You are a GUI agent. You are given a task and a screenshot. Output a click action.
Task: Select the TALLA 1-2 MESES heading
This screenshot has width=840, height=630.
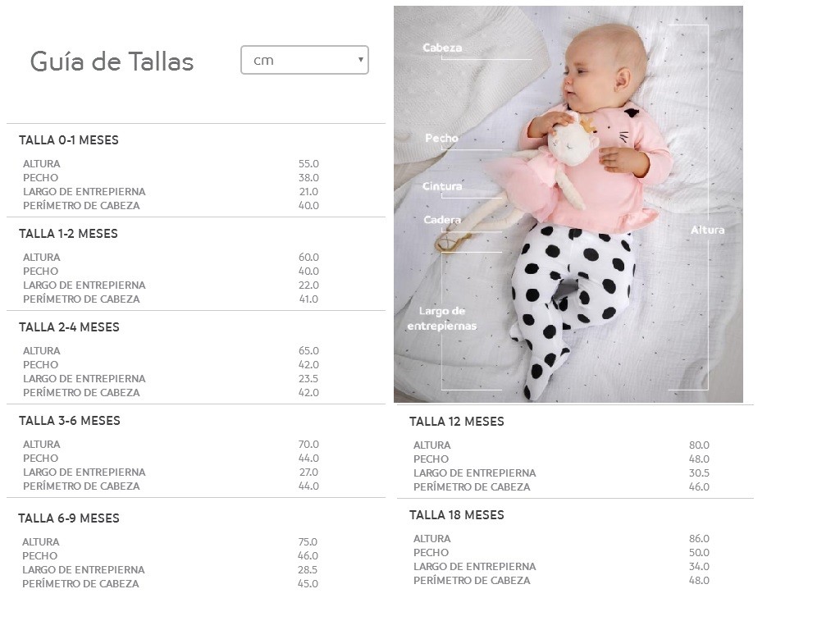pyautogui.click(x=69, y=234)
